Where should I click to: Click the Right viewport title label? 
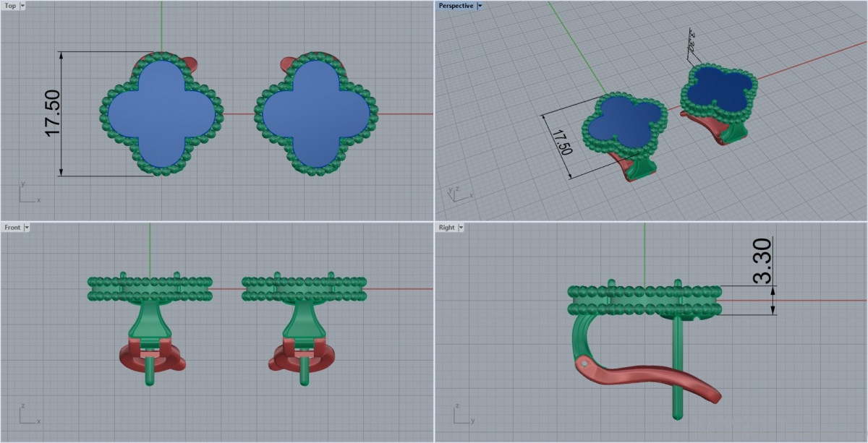tap(447, 228)
